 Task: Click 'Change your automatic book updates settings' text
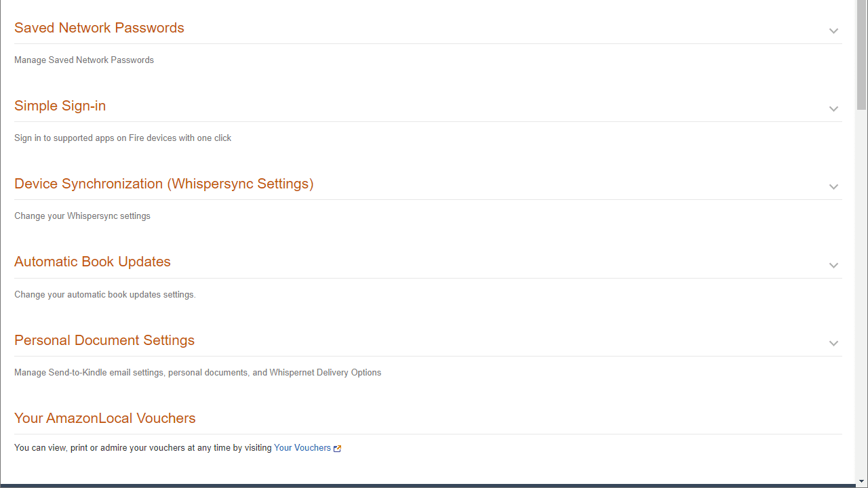click(104, 295)
